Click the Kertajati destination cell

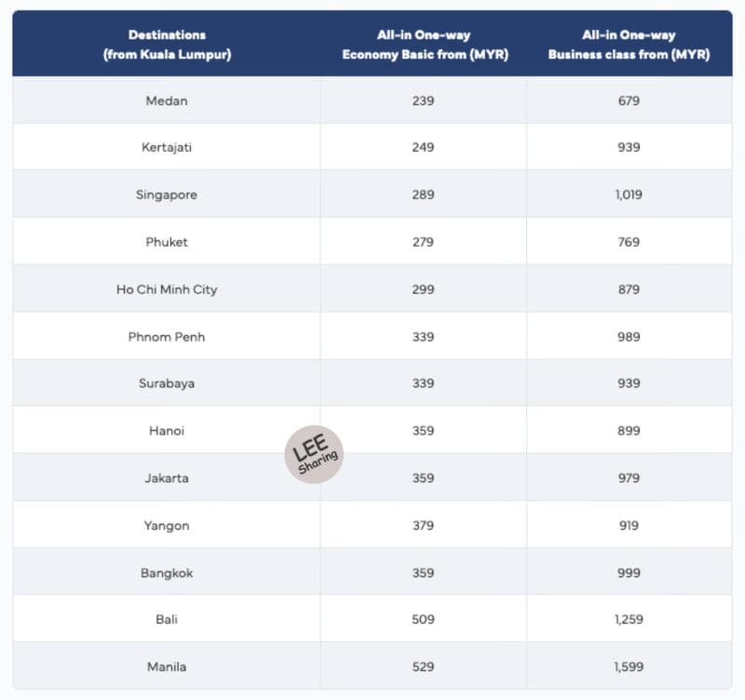tap(167, 147)
